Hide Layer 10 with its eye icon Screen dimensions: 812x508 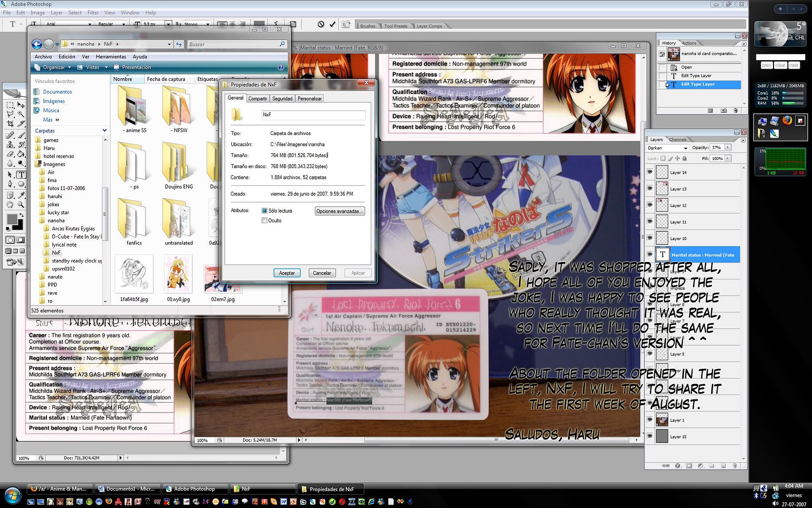[x=650, y=238]
